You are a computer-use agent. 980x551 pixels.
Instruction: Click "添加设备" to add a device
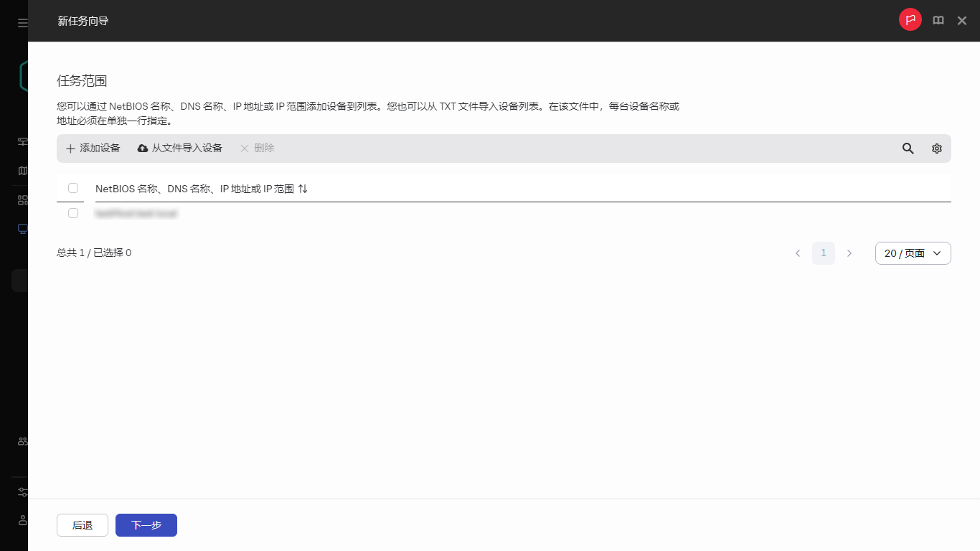(x=93, y=148)
